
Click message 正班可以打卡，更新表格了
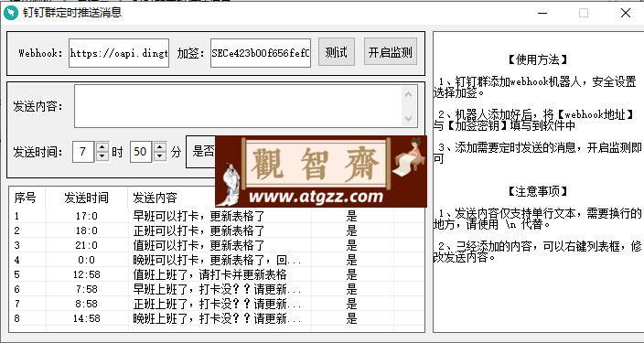(x=199, y=230)
